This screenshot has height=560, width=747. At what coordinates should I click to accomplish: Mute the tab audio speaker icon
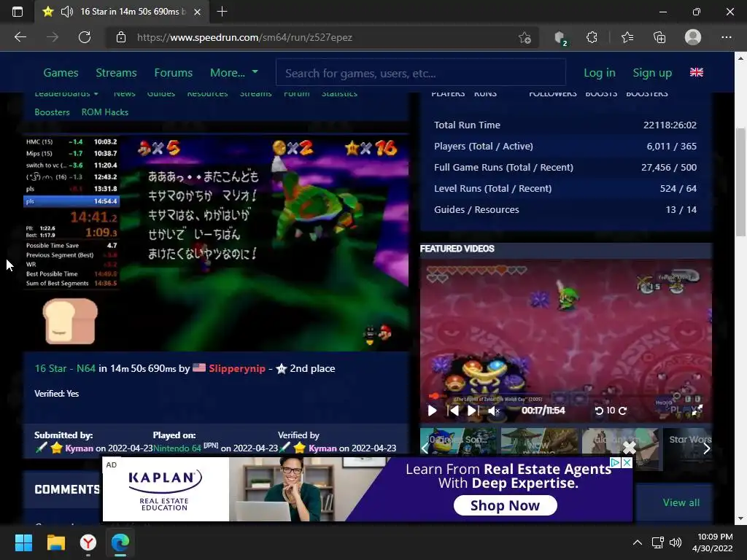(67, 12)
